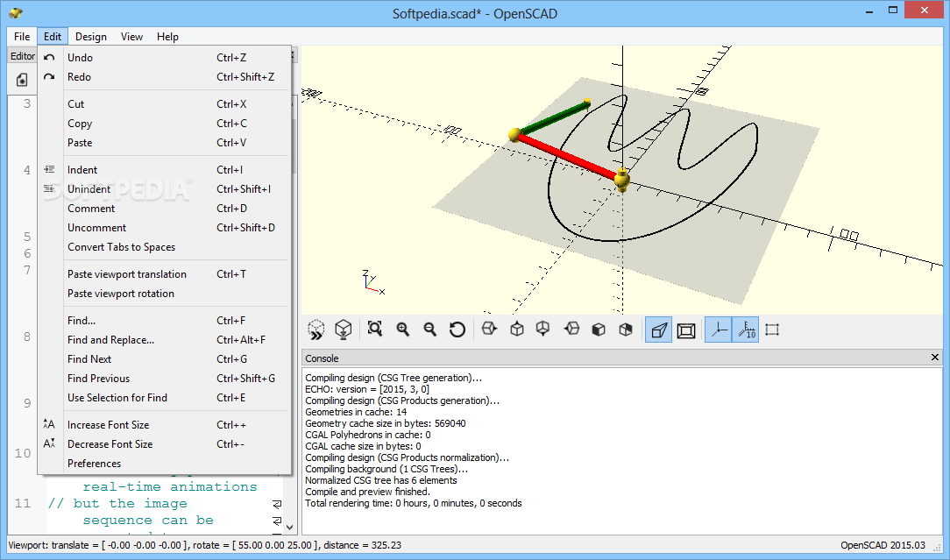Click the editor scrollbar down arrow

(x=289, y=528)
